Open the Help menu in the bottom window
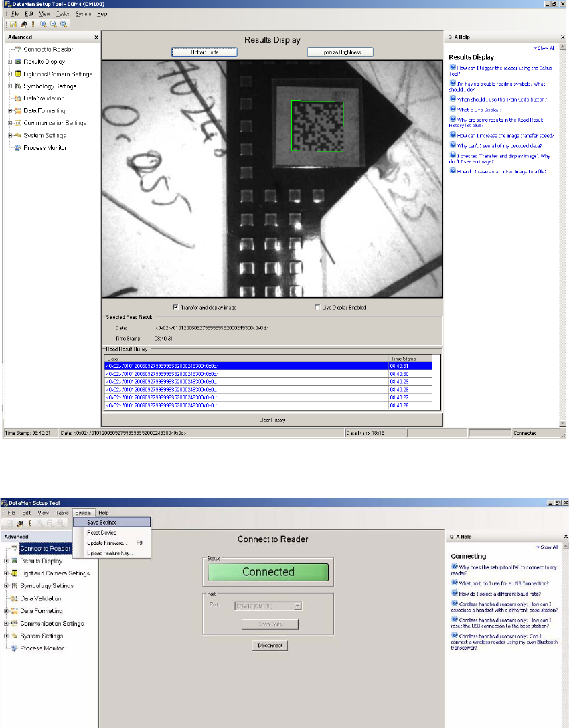Image resolution: width=569 pixels, height=728 pixels. point(104,513)
